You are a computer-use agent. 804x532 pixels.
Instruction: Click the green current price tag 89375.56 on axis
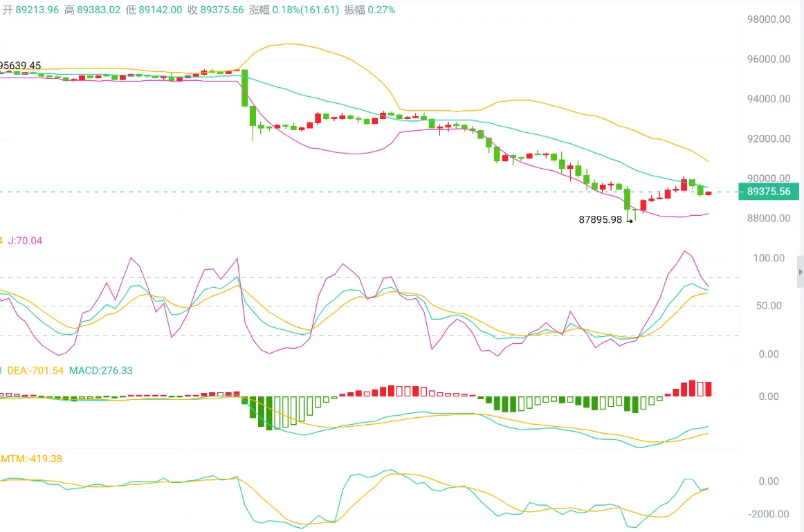pyautogui.click(x=768, y=192)
